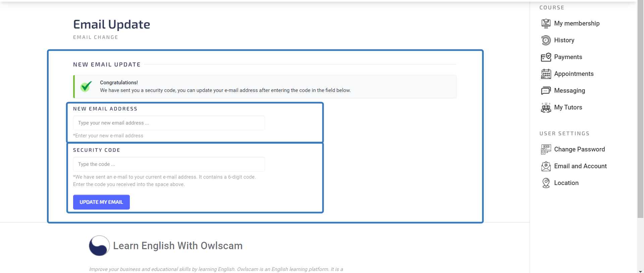The height and width of the screenshot is (273, 644).
Task: Click the Appointments calendar icon
Action: [x=546, y=74]
